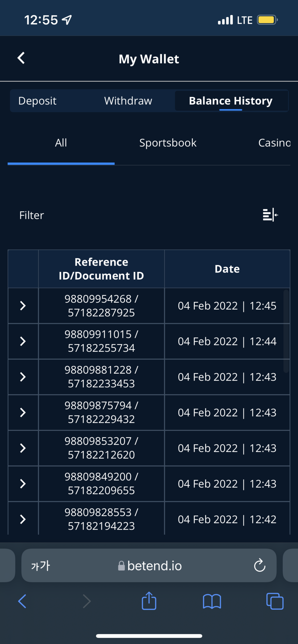Tap reference ID 98809849200 / 57182209655
Image resolution: width=298 pixels, height=644 pixels.
tap(101, 484)
